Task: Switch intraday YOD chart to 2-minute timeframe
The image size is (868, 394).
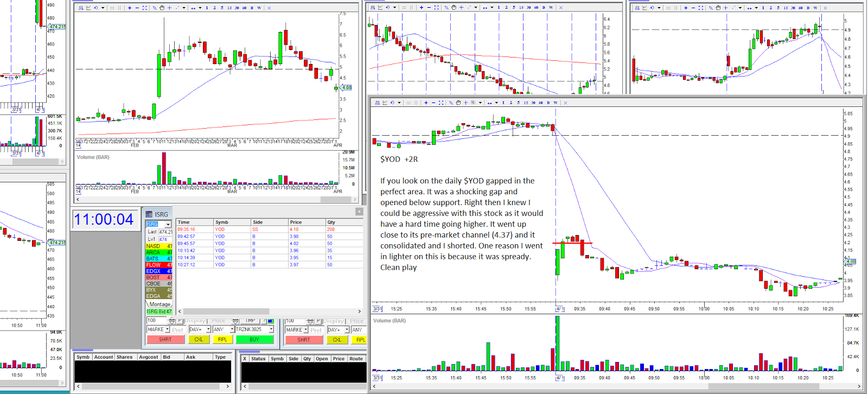Action: pos(510,103)
